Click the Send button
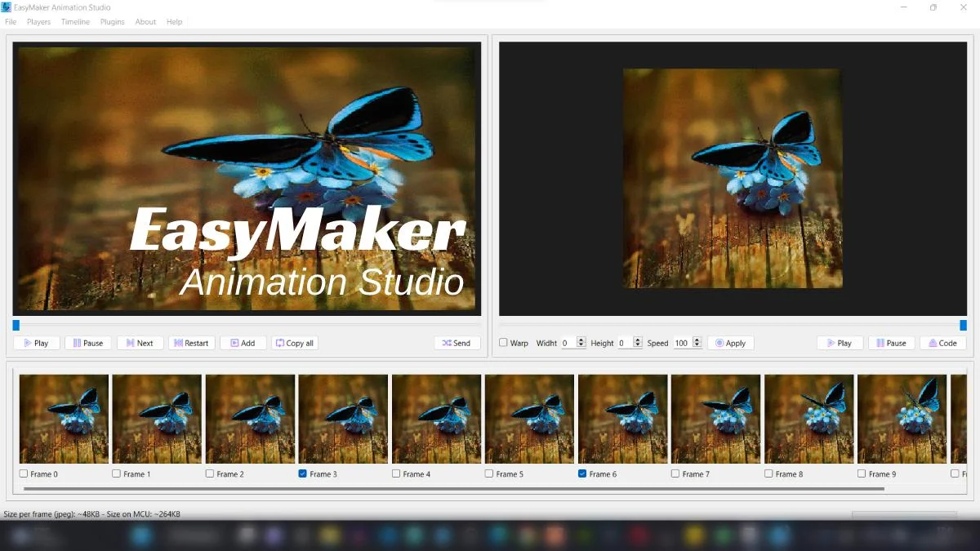The height and width of the screenshot is (551, 980). (457, 343)
